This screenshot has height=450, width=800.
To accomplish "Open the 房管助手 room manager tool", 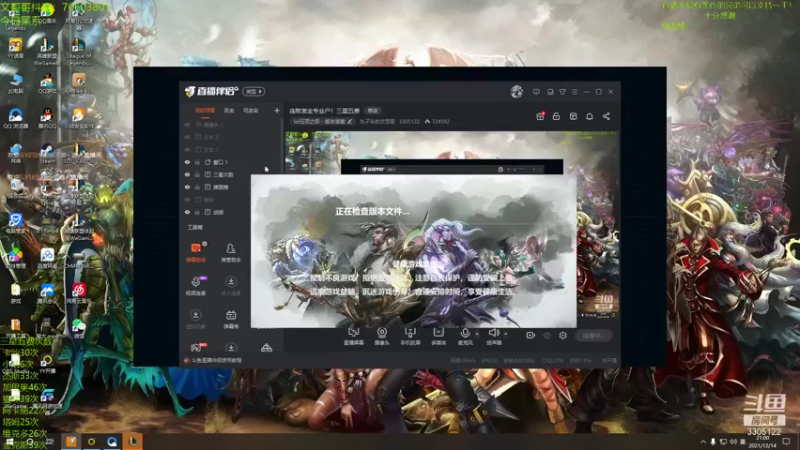I will [x=231, y=252].
